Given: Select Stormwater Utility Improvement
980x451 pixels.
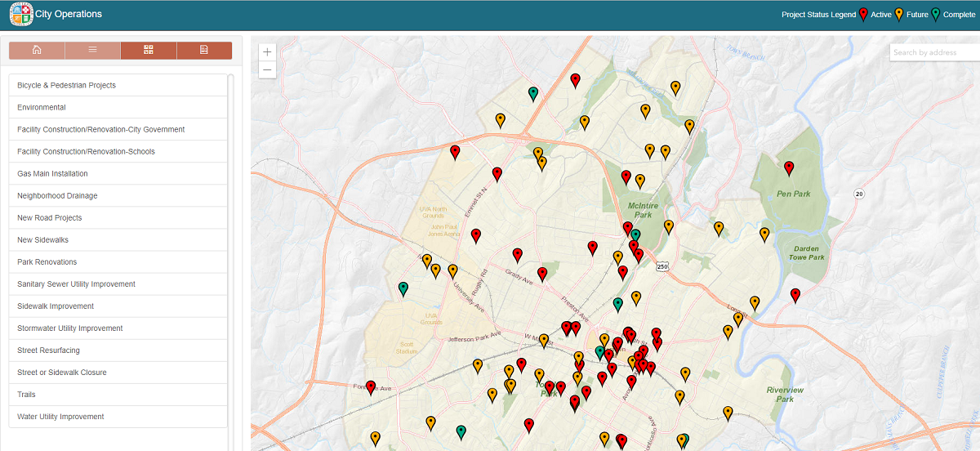Looking at the screenshot, I should click(118, 328).
